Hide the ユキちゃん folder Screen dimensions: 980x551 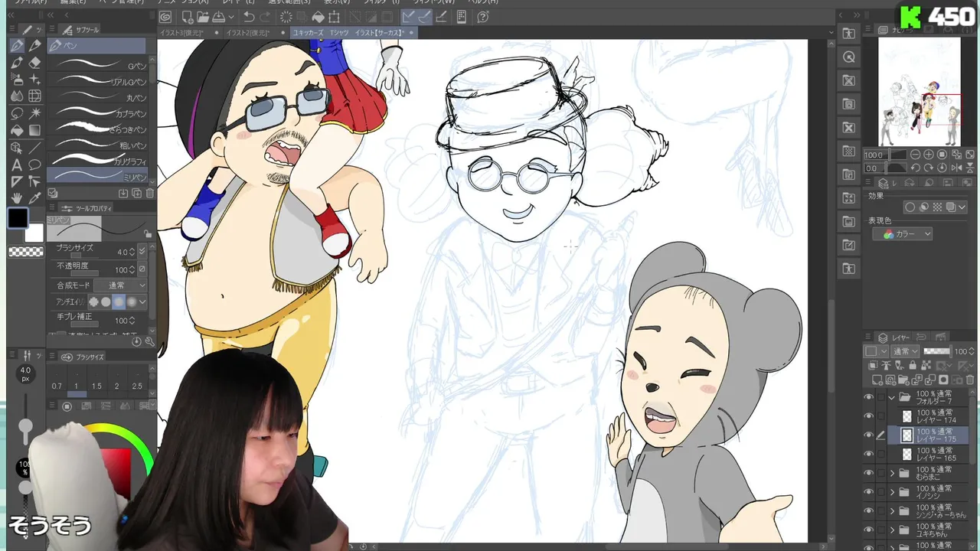pos(868,530)
